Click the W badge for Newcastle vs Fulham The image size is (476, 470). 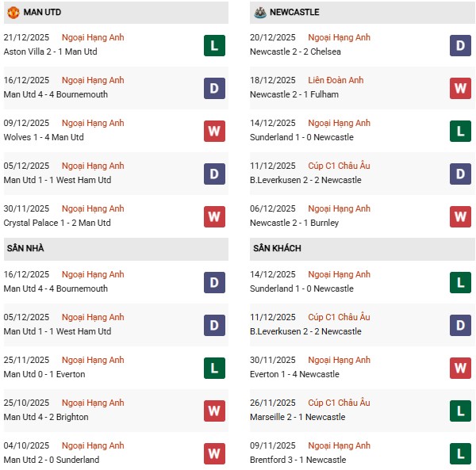[460, 88]
